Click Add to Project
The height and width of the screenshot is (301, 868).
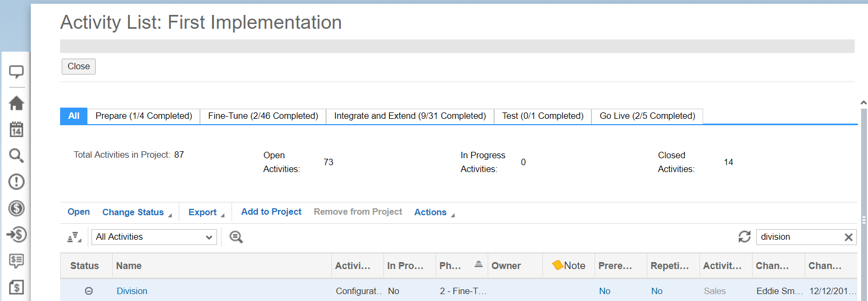[x=271, y=211]
